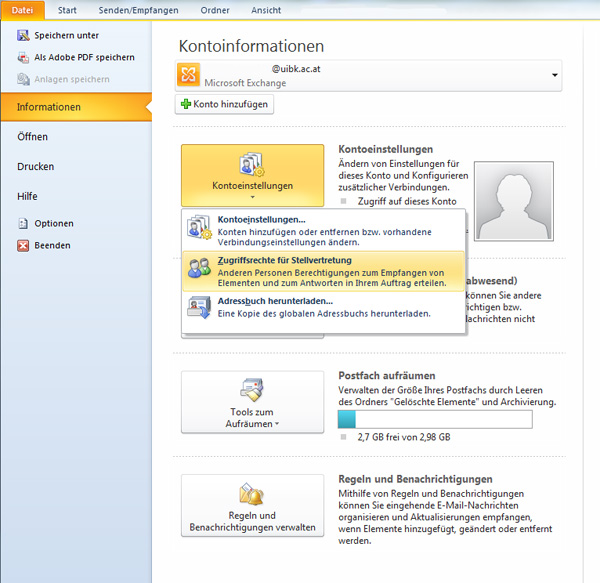Click the bell icon on Regeln und Benachrichtigungen
Image resolution: width=600 pixels, height=583 pixels.
tap(252, 494)
